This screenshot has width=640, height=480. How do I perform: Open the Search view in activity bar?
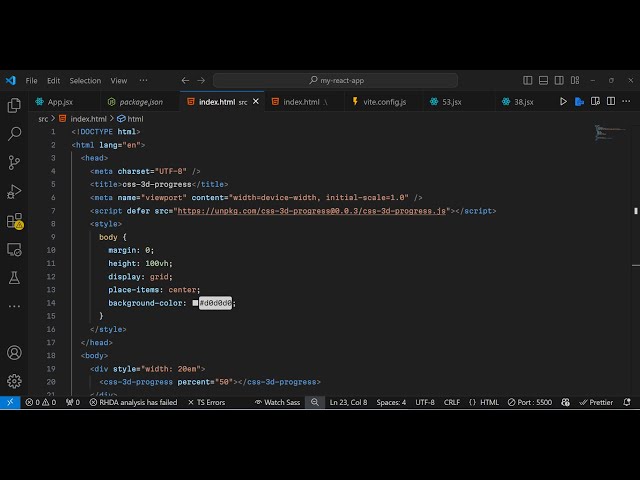coord(14,133)
